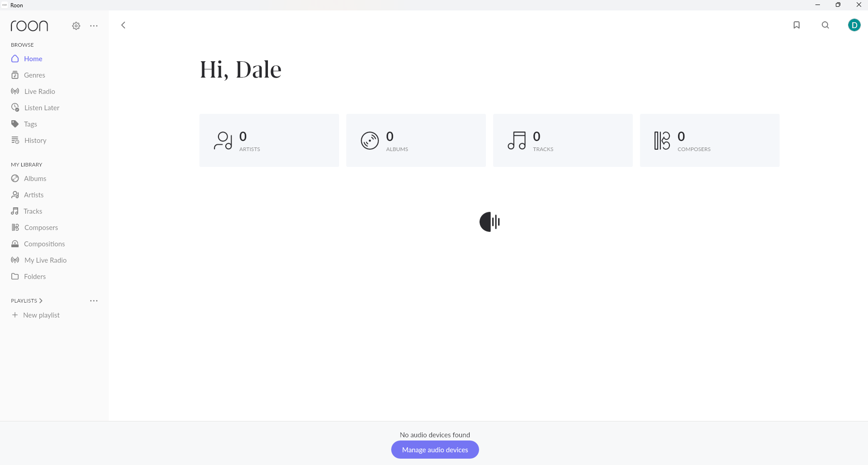Go to Listen Later
This screenshot has height=465, width=868.
click(42, 108)
